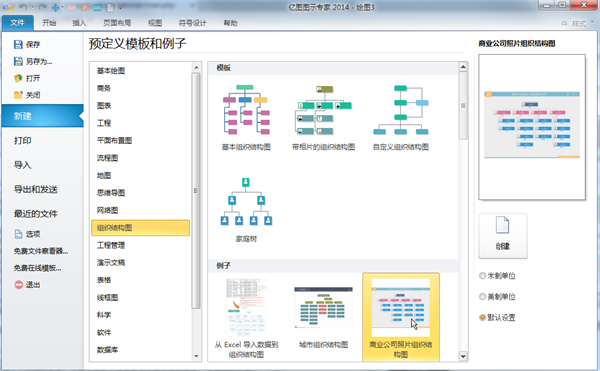This screenshot has height=371, width=600.
Task: Export to SVG from quick access toolbar
Action: point(97,7)
